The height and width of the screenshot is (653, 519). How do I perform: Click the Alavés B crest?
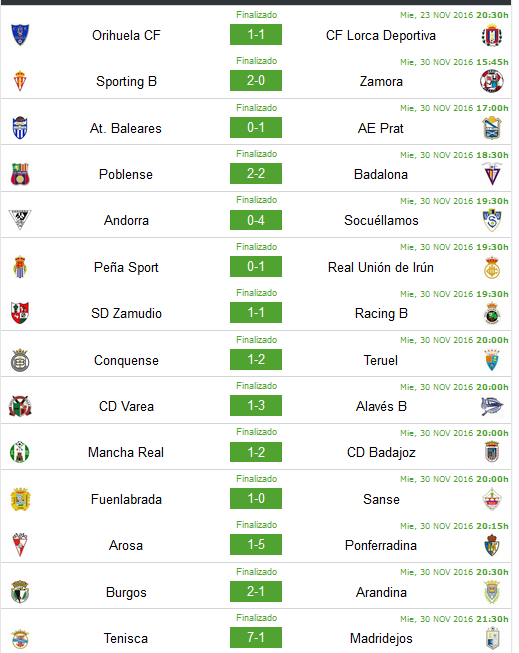(492, 406)
